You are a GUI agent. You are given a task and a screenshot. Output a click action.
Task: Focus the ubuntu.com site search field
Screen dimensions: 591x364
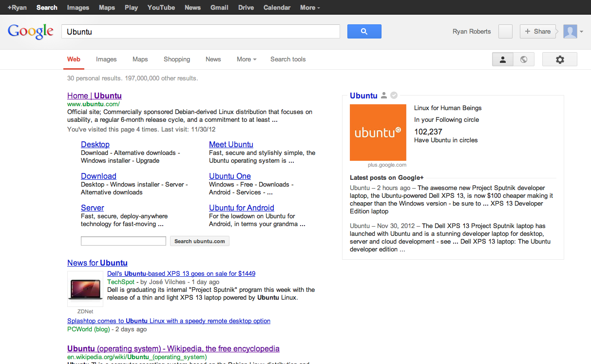pos(123,241)
